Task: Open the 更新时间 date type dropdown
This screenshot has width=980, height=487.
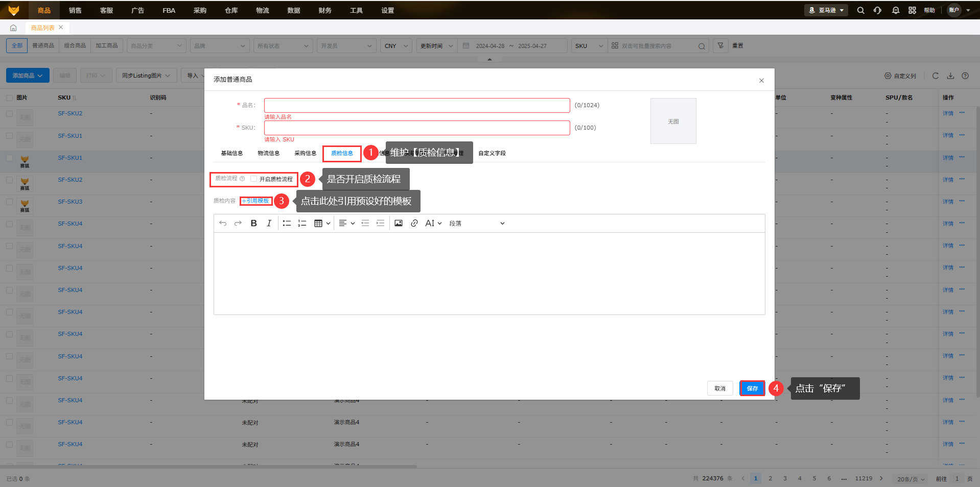Action: tap(437, 46)
